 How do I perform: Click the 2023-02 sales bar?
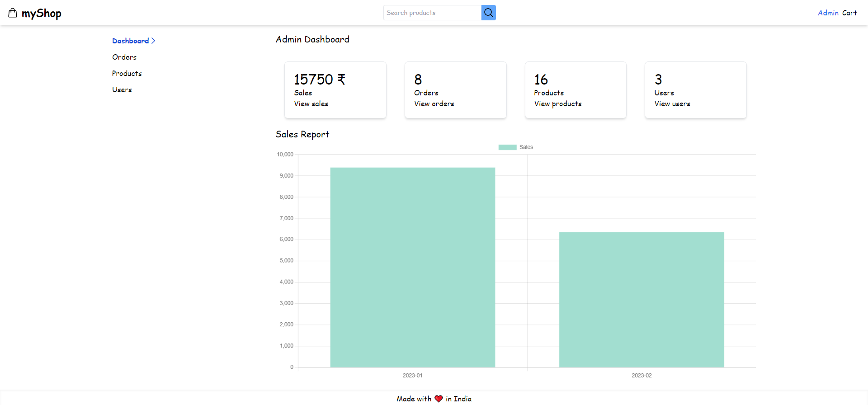click(642, 300)
